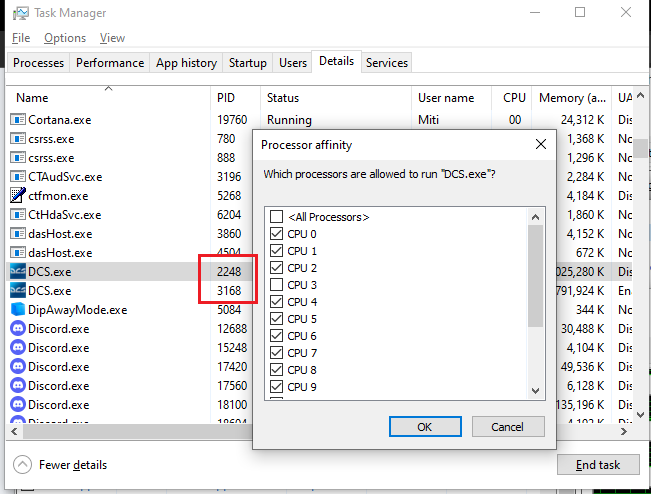The image size is (651, 494).
Task: Click the icon of csrss.exe PID 780
Action: [x=18, y=139]
